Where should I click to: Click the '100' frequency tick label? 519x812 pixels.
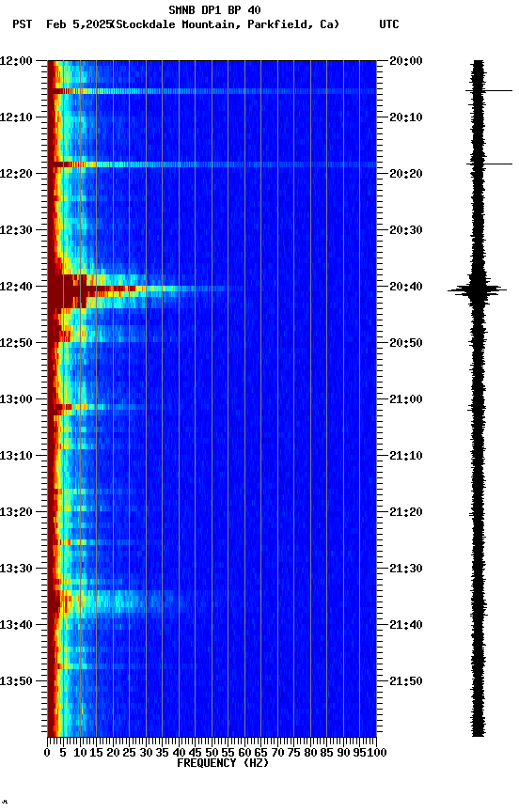(377, 753)
